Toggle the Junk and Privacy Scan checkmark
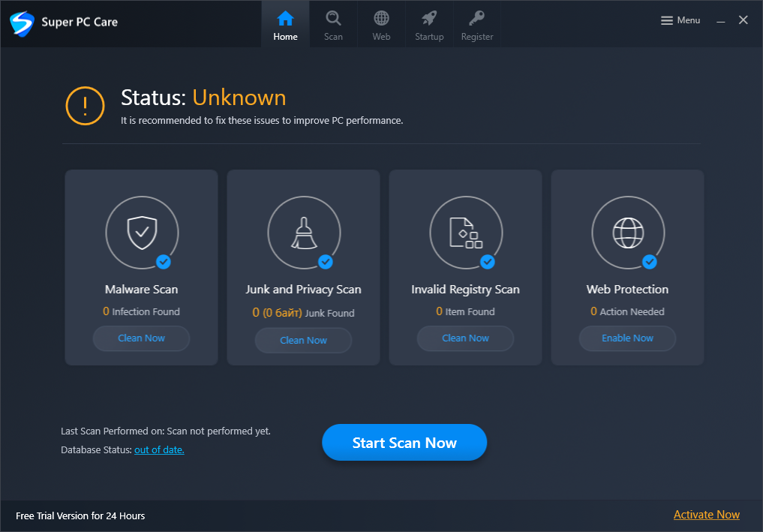Image resolution: width=763 pixels, height=532 pixels. click(x=326, y=262)
